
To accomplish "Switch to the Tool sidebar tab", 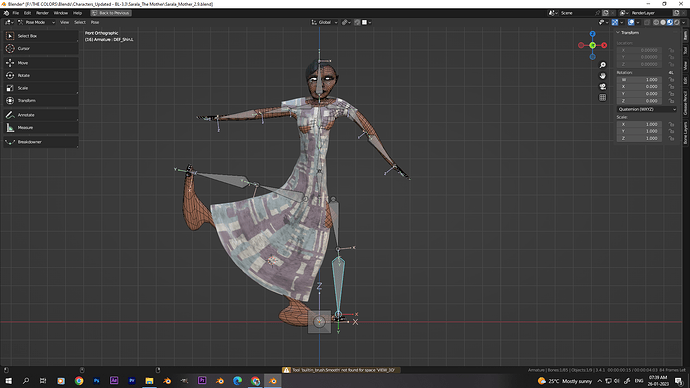I will 685,51.
